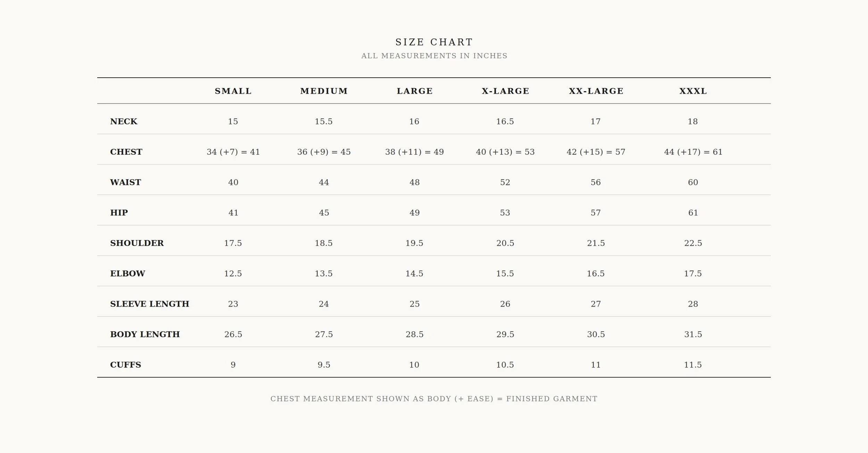Click the large waist value 48
This screenshot has width=868, height=453.
pyautogui.click(x=415, y=182)
